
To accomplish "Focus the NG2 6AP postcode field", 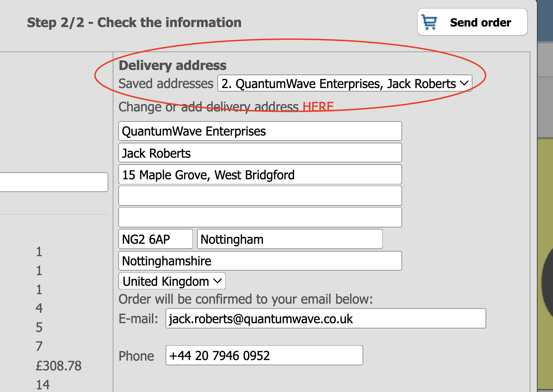I will point(155,239).
